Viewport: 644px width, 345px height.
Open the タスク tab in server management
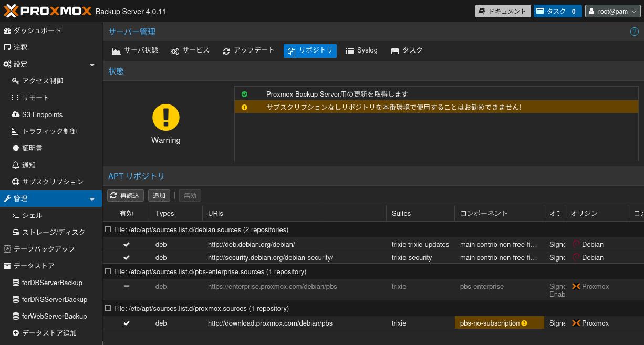407,50
